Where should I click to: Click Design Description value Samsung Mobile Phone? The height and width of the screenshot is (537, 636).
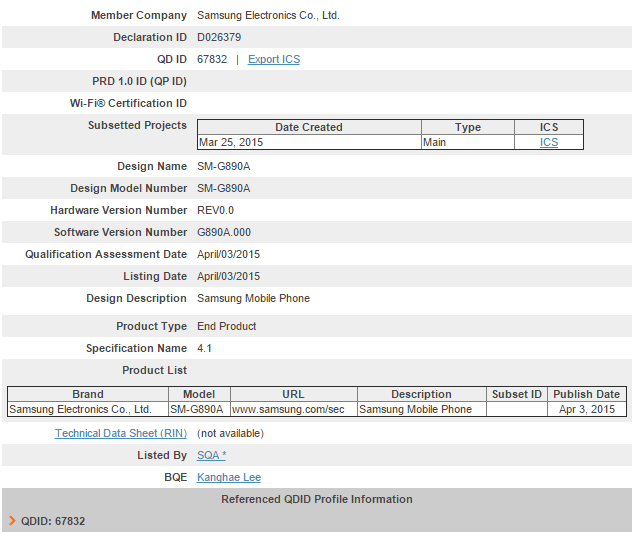(x=253, y=298)
